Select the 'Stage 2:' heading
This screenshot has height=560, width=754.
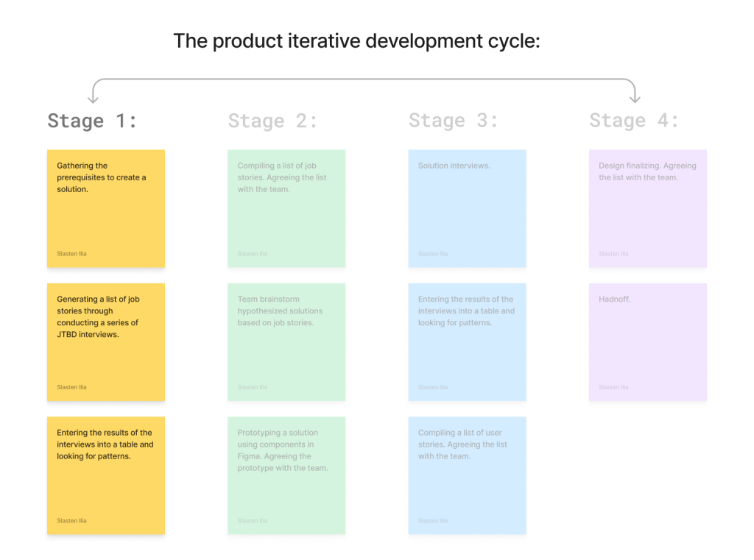point(272,121)
